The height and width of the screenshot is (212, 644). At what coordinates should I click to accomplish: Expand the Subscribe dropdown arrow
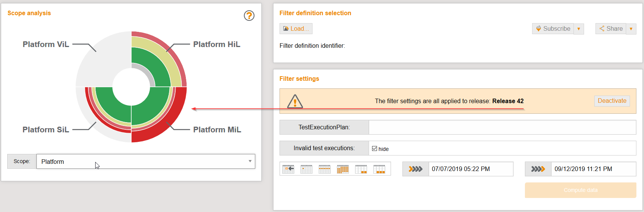coord(579,29)
